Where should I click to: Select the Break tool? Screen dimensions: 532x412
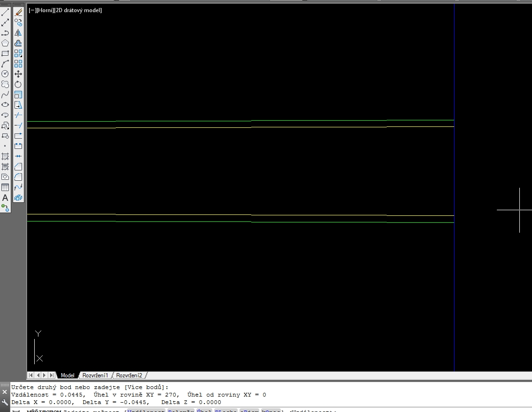point(18,146)
